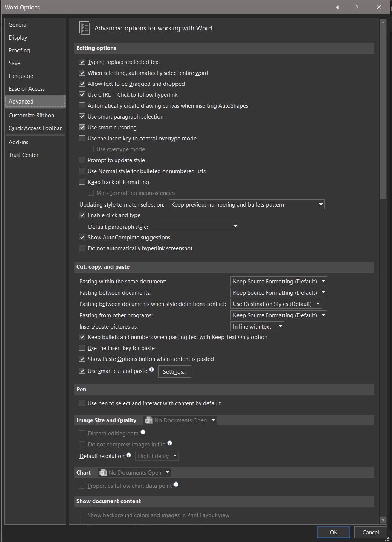The width and height of the screenshot is (392, 542).
Task: Click the Word document icon in Chart dropdown
Action: coord(103,472)
